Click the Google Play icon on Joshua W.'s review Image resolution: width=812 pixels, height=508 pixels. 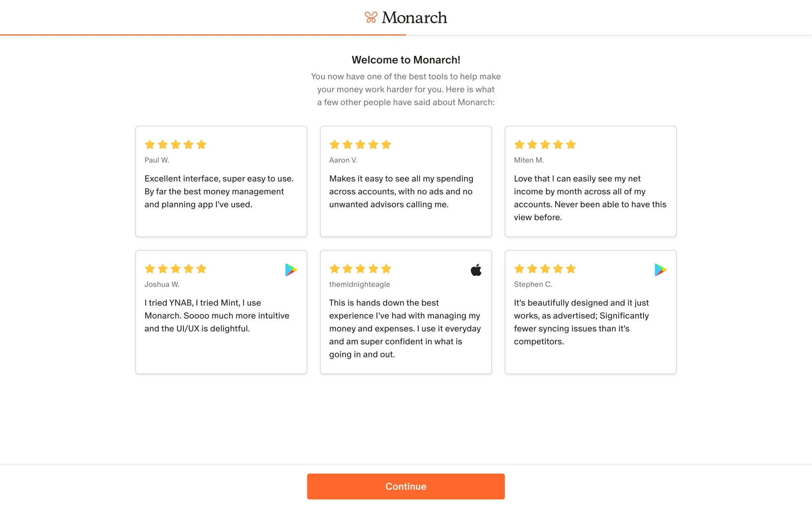(x=291, y=270)
